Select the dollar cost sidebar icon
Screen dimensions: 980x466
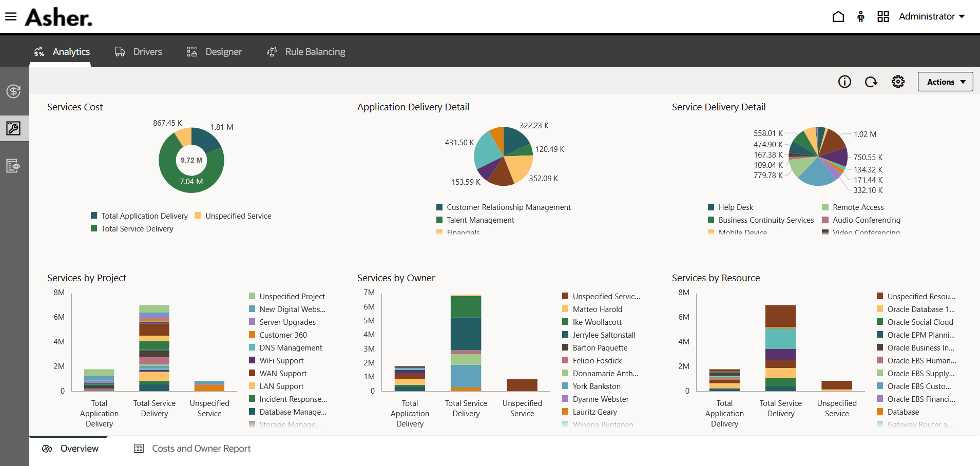tap(13, 91)
